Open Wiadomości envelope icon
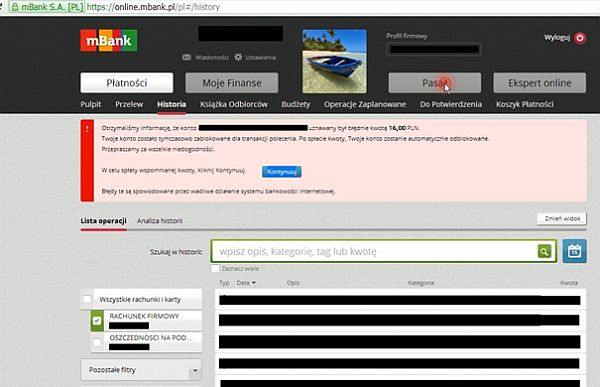This screenshot has height=387, width=600. [186, 57]
